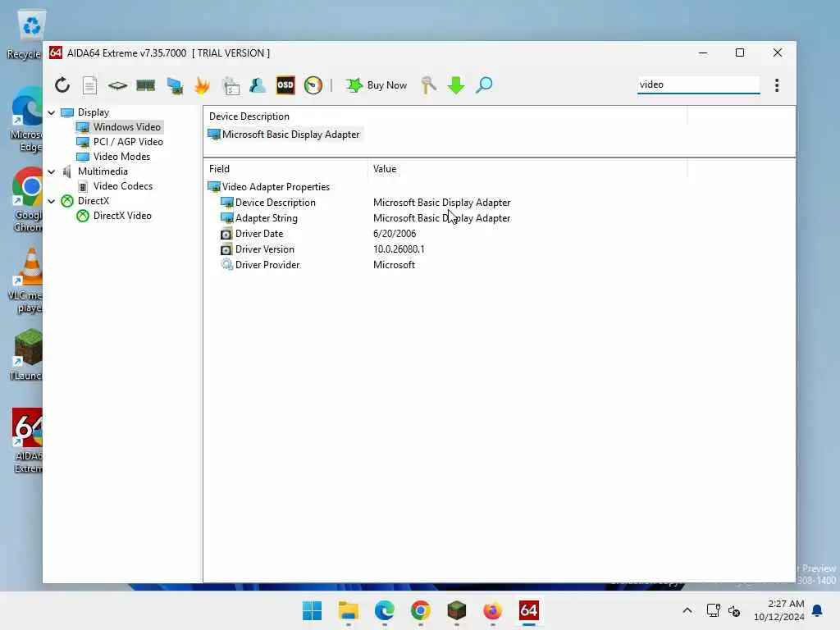This screenshot has height=630, width=840.
Task: Select PCI / AGP Video item
Action: 128,141
